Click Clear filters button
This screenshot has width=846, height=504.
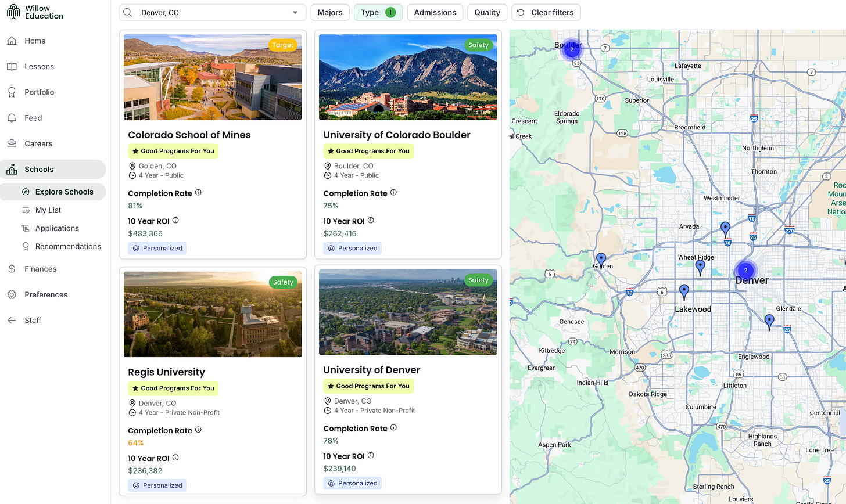(546, 12)
